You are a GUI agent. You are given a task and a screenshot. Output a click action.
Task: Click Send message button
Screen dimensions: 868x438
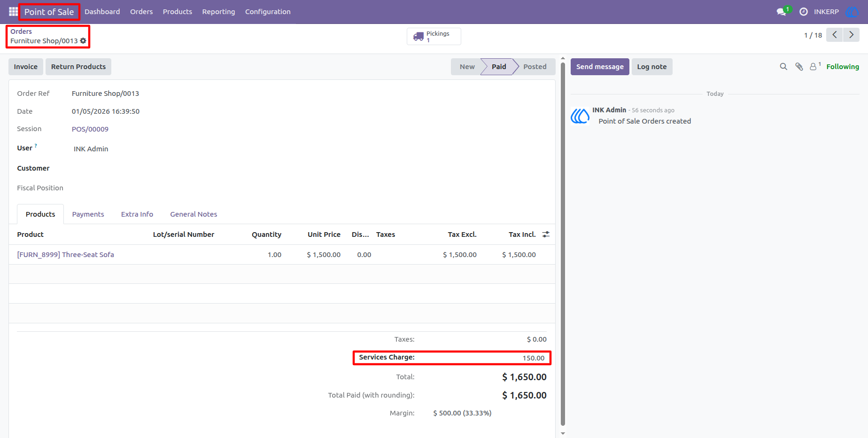coord(600,67)
